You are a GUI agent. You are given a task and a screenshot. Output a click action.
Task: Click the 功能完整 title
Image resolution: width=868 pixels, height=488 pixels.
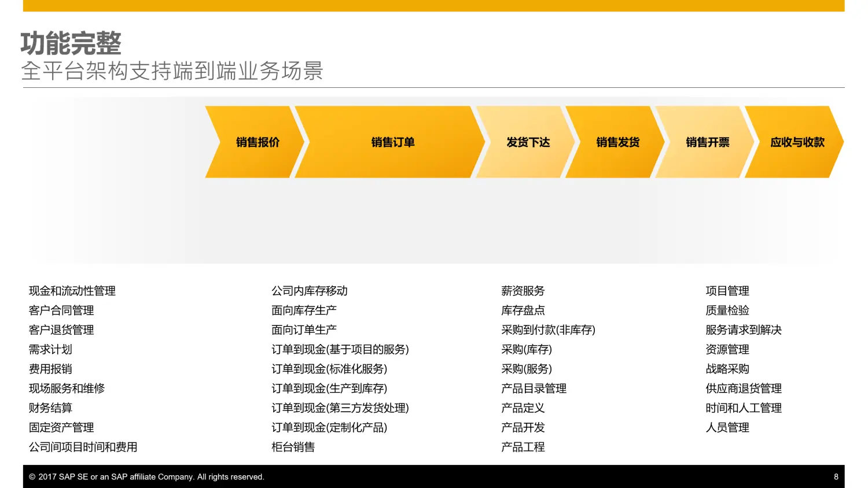(x=71, y=43)
